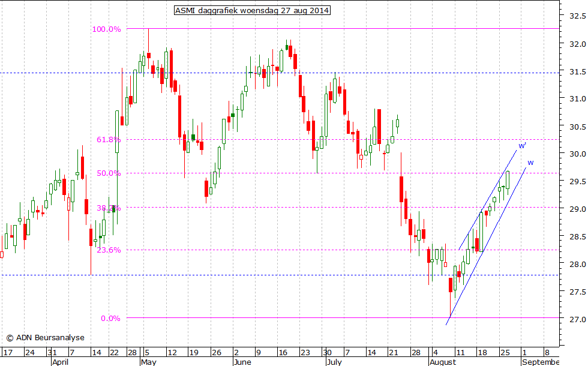Select the "29.0" price axis value
This screenshot has width=588, height=366.
tap(577, 209)
